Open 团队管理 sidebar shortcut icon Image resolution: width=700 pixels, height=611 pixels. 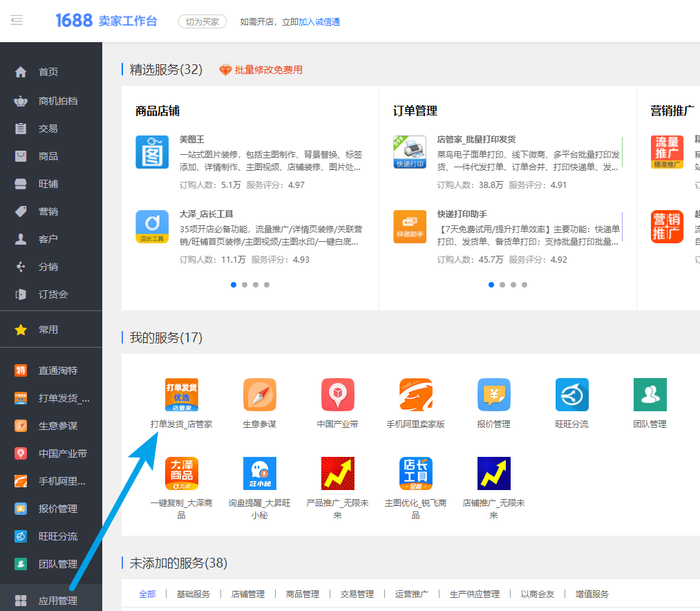(x=21, y=564)
